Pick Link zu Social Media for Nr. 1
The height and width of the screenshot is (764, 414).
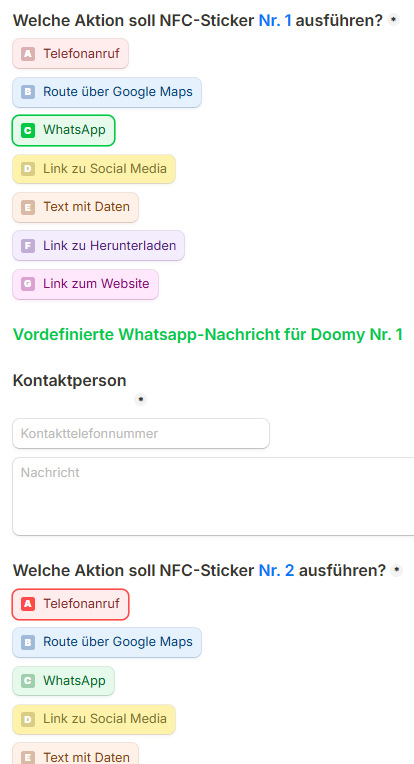[x=94, y=169]
